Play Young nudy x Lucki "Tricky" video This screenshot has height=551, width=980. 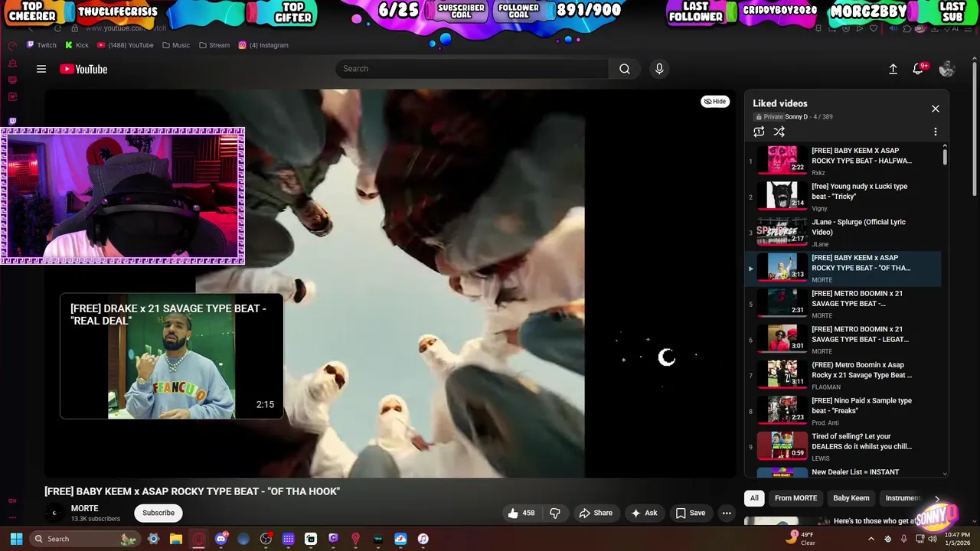tap(842, 197)
